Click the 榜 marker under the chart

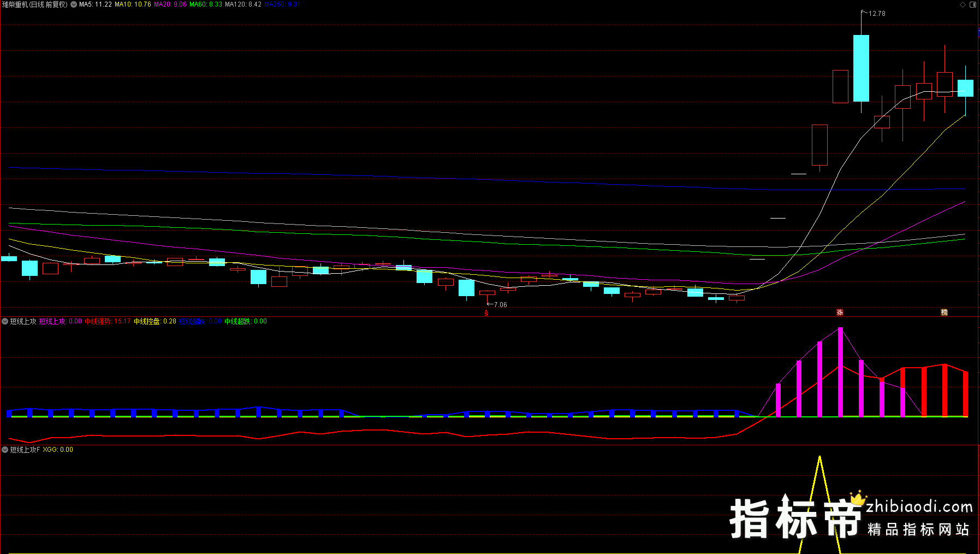click(944, 313)
